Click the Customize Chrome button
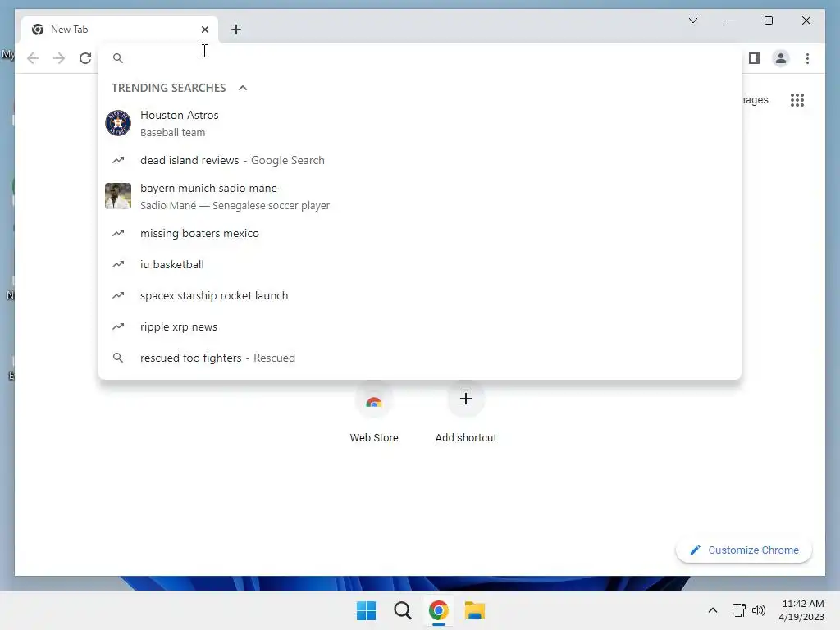The height and width of the screenshot is (630, 840). (x=743, y=550)
